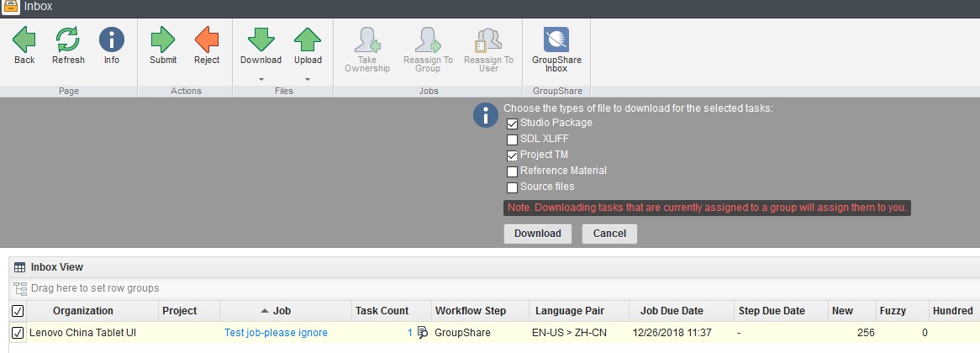Uncheck the Studio Package checkbox

point(512,124)
